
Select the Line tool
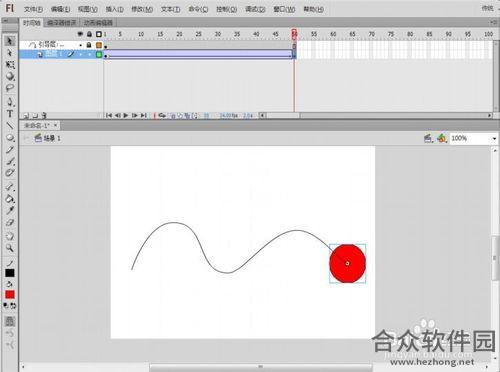coord(10,125)
